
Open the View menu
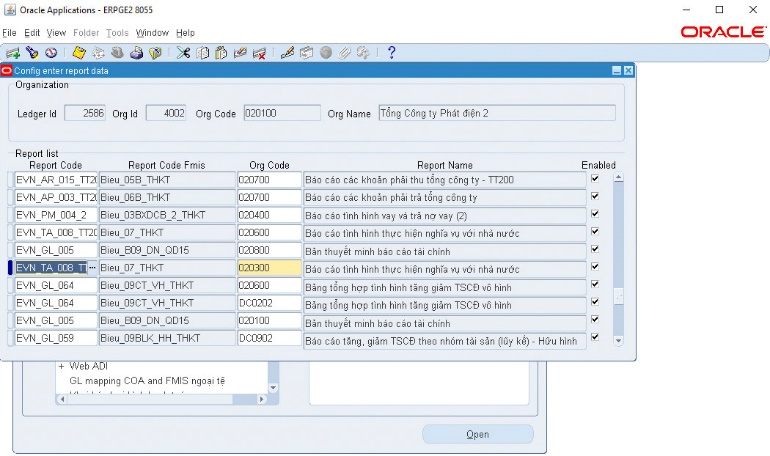[x=56, y=33]
